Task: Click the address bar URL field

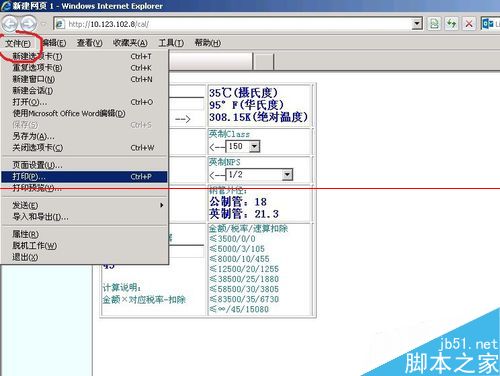Action: tap(238, 24)
